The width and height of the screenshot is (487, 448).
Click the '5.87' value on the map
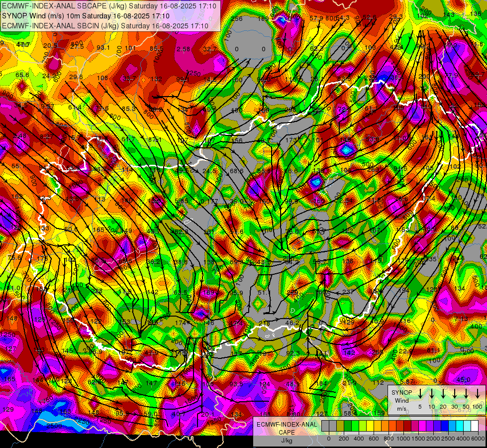click(x=407, y=381)
